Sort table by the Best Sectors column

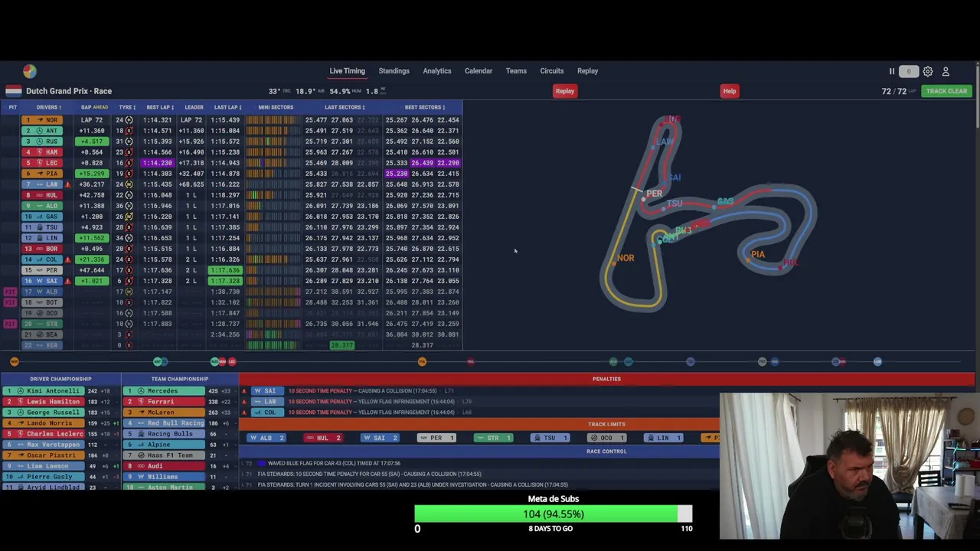[x=424, y=107]
